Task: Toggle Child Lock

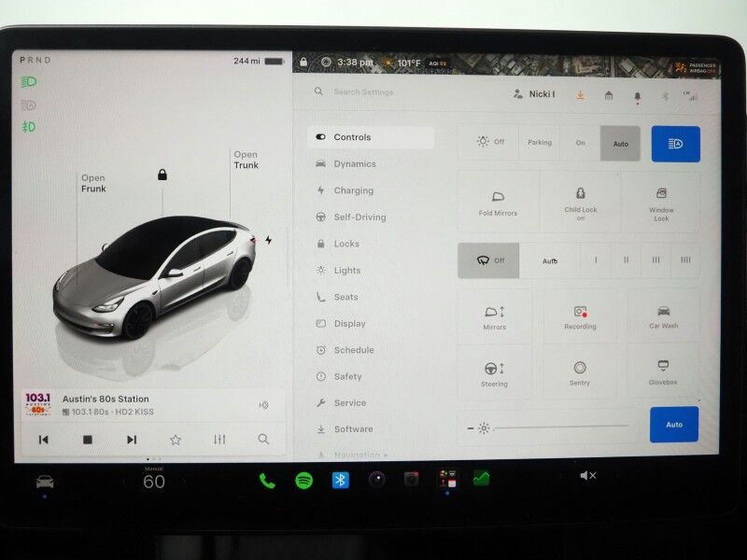Action: coord(580,203)
